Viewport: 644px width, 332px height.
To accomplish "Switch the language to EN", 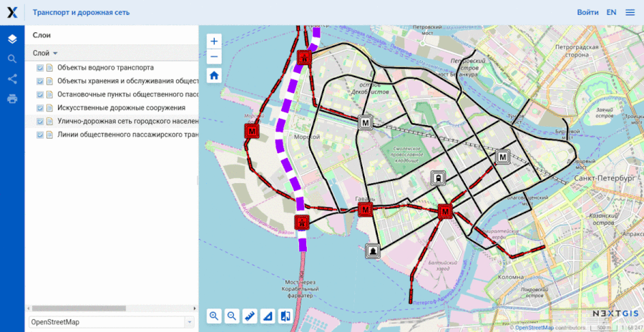I will click(x=611, y=12).
